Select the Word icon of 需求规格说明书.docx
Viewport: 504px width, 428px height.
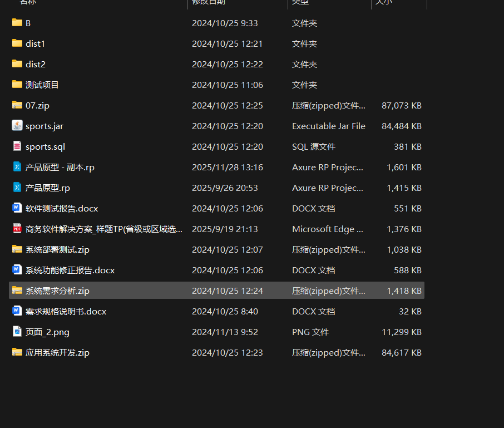[17, 311]
